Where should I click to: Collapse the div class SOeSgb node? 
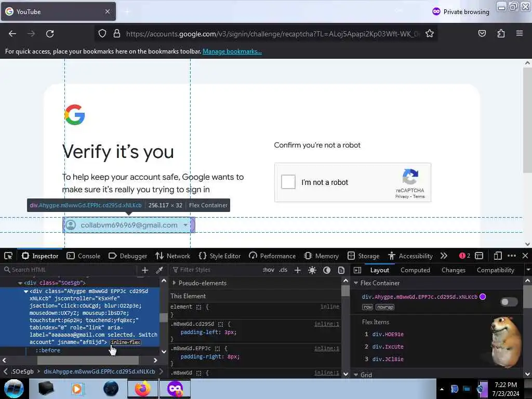click(x=20, y=283)
